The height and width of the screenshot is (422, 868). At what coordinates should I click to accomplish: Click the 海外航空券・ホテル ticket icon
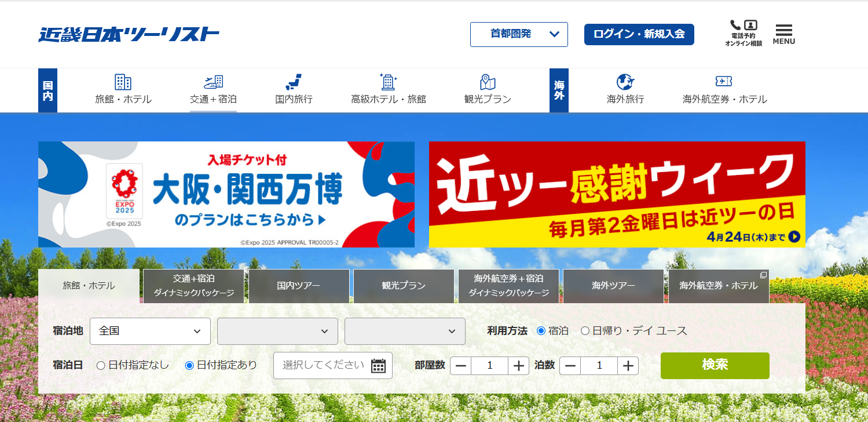(724, 82)
